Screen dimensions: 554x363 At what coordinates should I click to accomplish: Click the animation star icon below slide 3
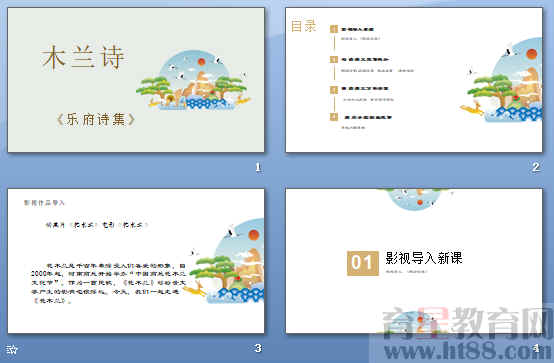[x=12, y=350]
